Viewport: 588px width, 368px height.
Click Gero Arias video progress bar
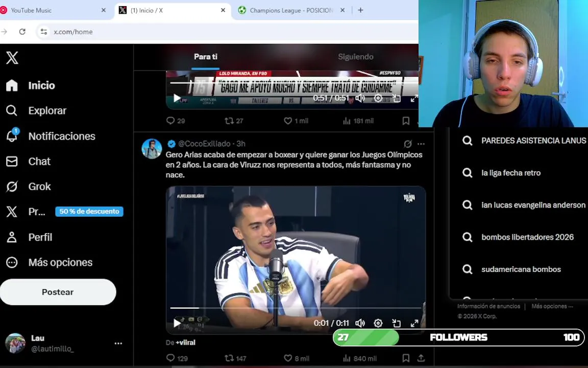[x=296, y=308]
